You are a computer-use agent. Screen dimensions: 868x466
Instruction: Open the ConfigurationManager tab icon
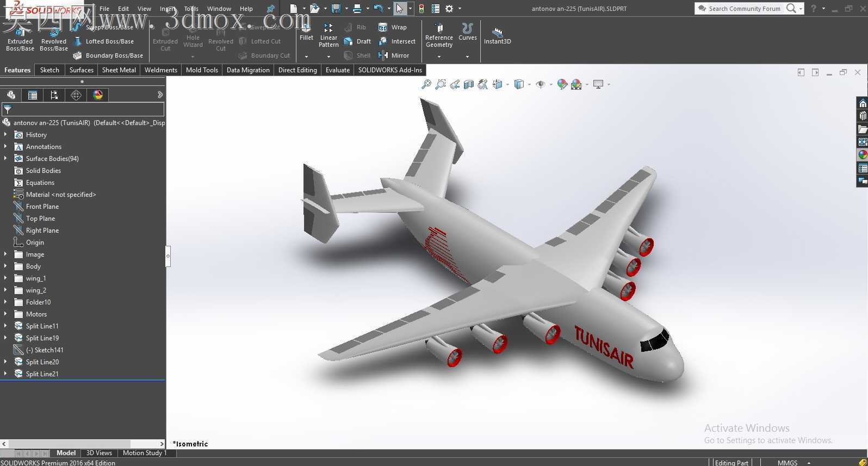click(54, 95)
